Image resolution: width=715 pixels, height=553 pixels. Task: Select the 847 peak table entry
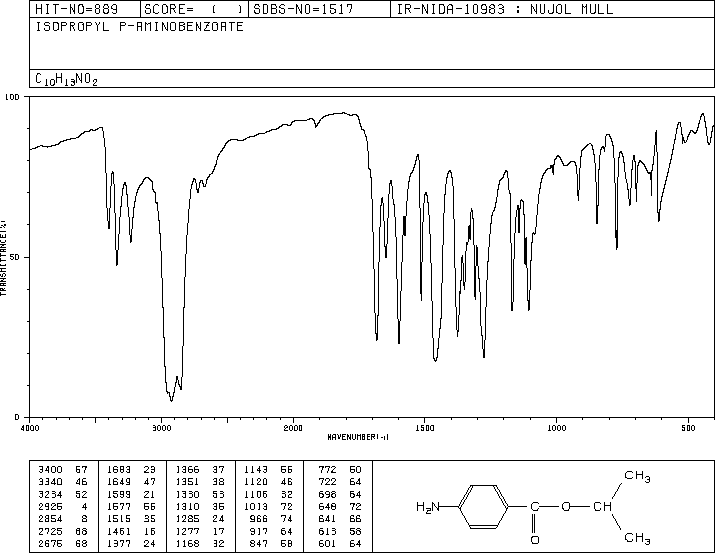click(271, 544)
